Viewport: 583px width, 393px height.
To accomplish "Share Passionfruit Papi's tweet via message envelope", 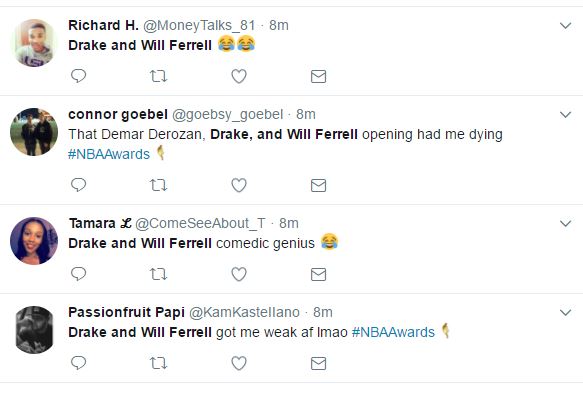I will point(318,363).
